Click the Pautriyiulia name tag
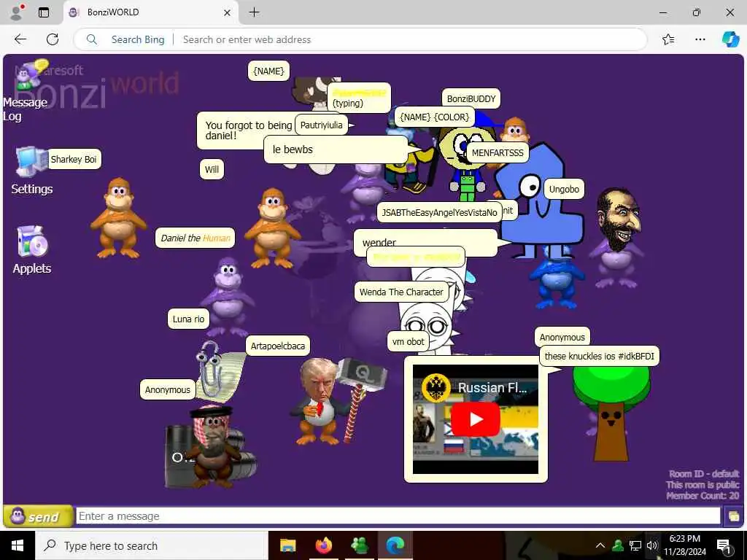 pyautogui.click(x=321, y=125)
